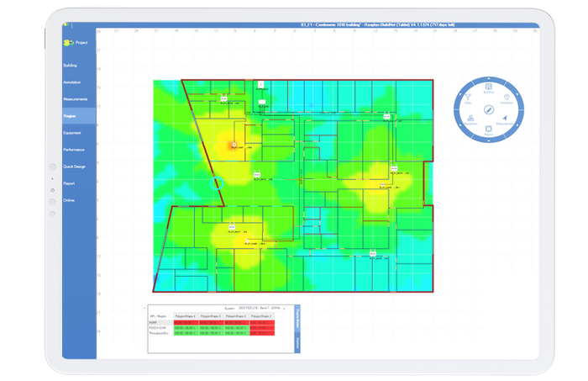Select Annotation pin icon in radial menu
Image resolution: width=588 pixels, height=381 pixels.
coord(507,98)
